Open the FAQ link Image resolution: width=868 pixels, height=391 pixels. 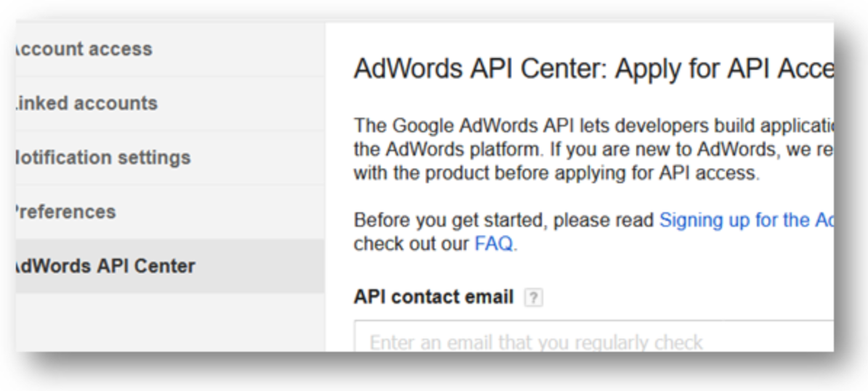coord(494,243)
